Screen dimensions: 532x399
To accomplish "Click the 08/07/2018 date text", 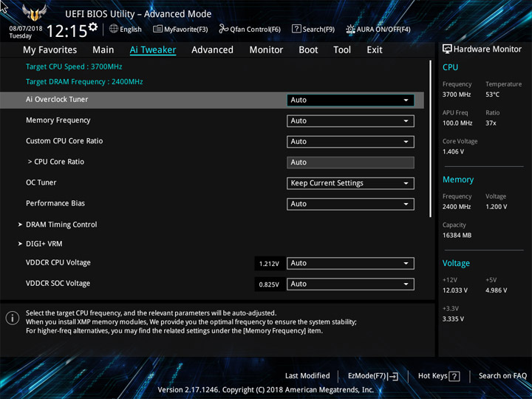I will click(x=26, y=29).
